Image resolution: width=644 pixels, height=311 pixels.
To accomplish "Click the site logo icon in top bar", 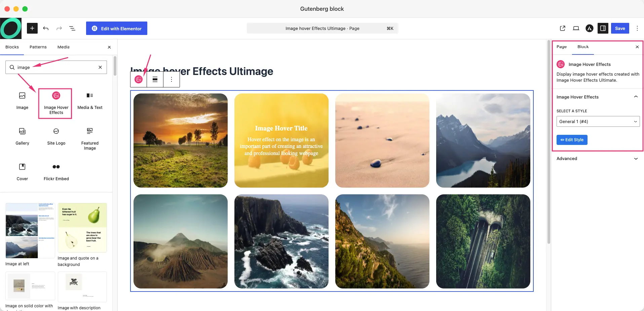I will click(11, 28).
